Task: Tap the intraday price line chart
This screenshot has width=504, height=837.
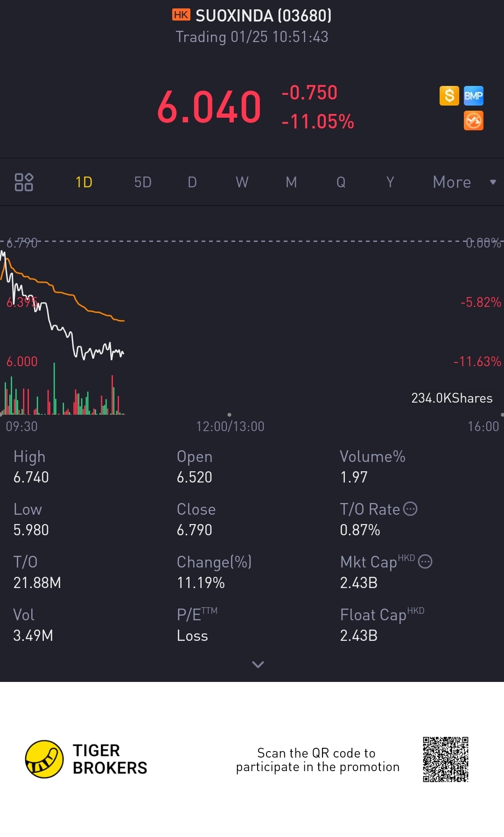Action: 65,318
